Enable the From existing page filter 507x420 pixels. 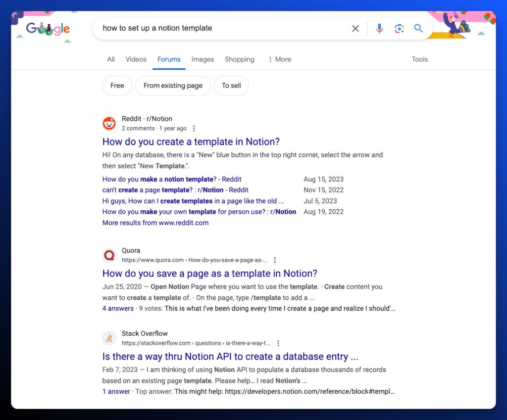click(x=173, y=86)
